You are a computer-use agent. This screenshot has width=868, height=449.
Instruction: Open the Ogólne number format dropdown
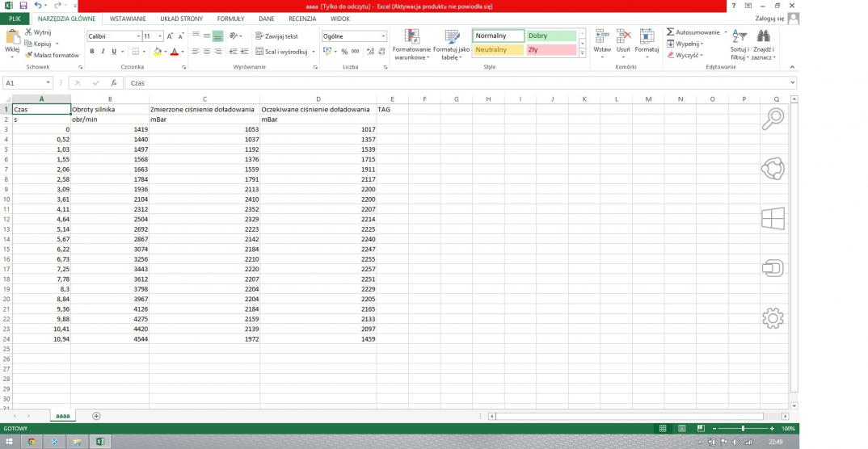(383, 36)
